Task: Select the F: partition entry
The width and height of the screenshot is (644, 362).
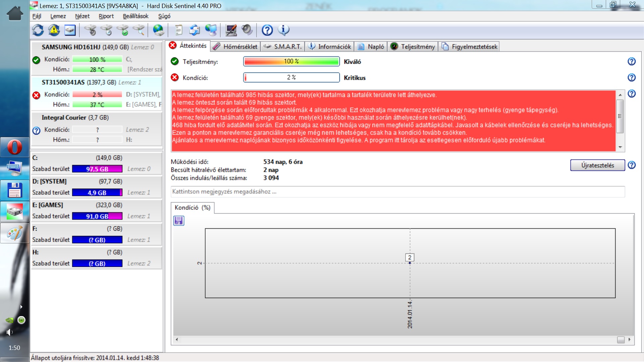Action: (97, 234)
